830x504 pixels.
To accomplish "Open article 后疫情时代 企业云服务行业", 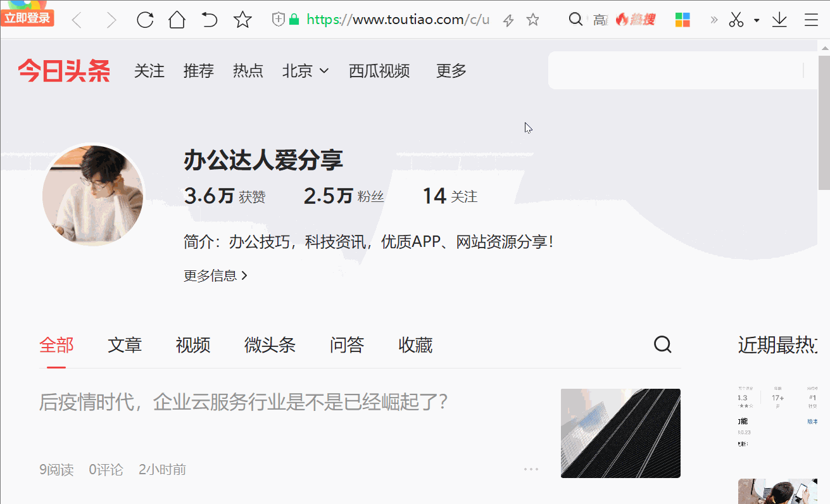I will coord(244,402).
